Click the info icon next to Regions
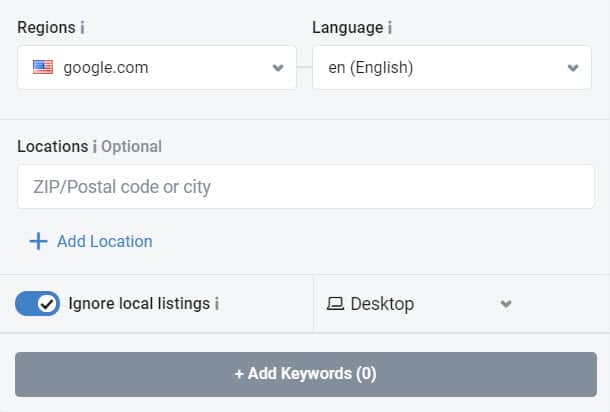The image size is (610, 412). coord(82,28)
